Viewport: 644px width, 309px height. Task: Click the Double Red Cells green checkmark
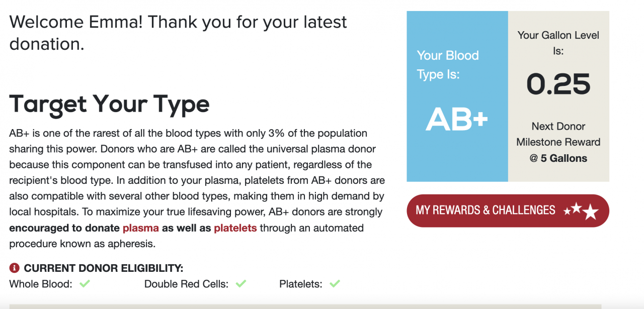pyautogui.click(x=241, y=284)
